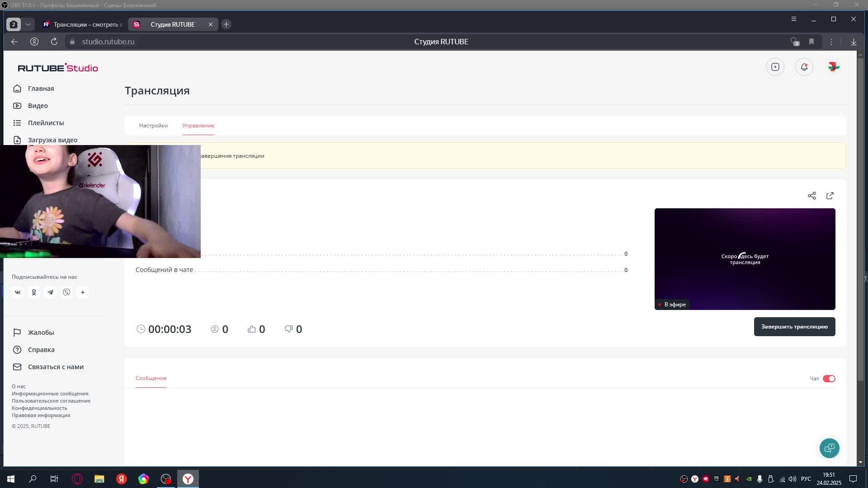
Task: Open stream in new window icon
Action: [830, 196]
